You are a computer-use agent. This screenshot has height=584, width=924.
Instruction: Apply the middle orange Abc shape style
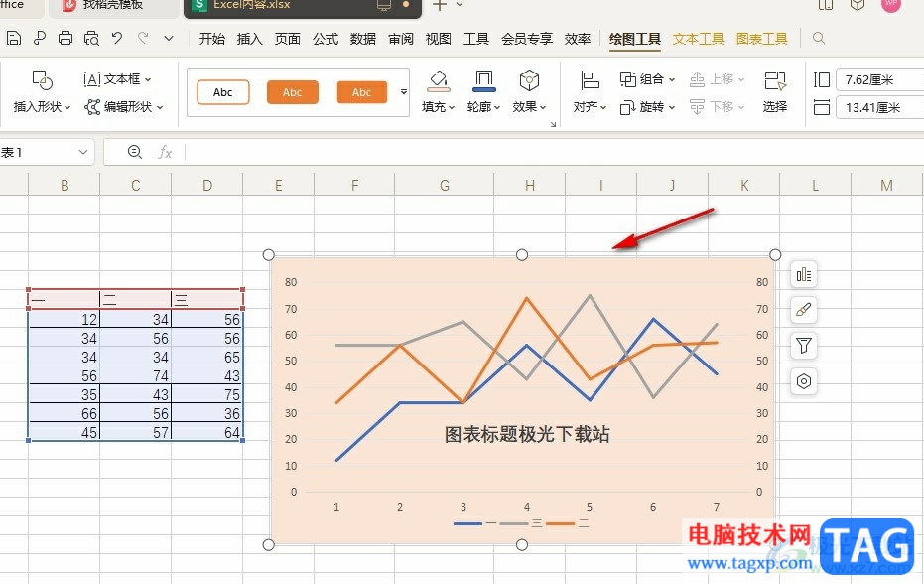(292, 92)
